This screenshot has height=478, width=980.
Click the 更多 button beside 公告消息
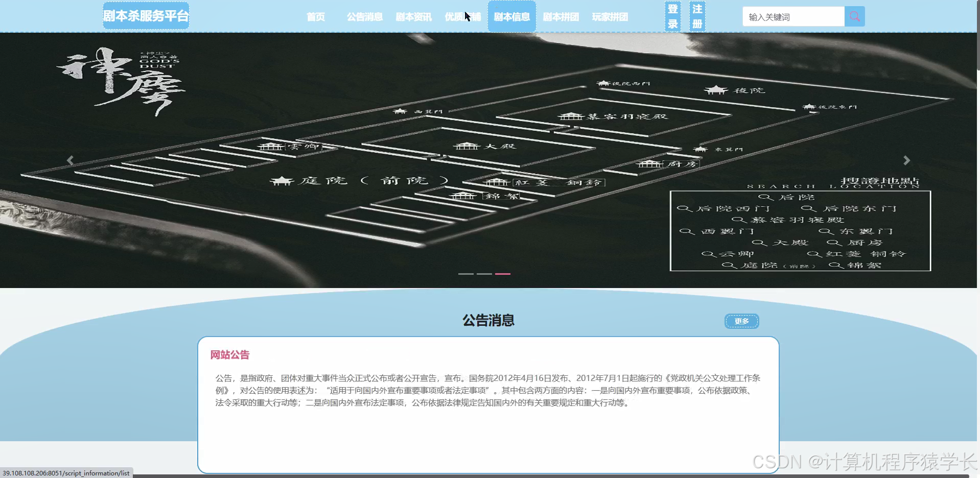point(742,321)
